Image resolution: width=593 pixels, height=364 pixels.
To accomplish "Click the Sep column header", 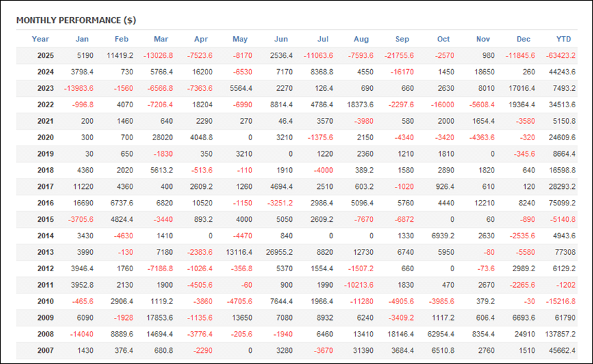I will point(402,39).
